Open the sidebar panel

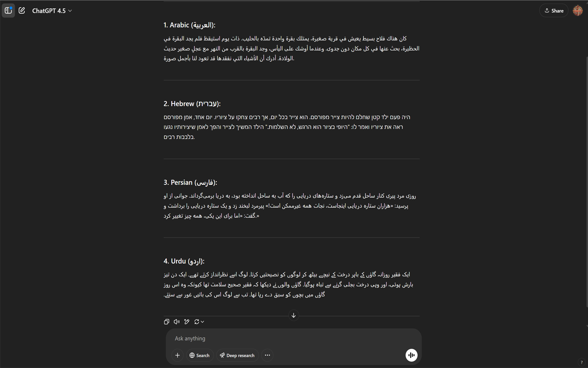8,11
